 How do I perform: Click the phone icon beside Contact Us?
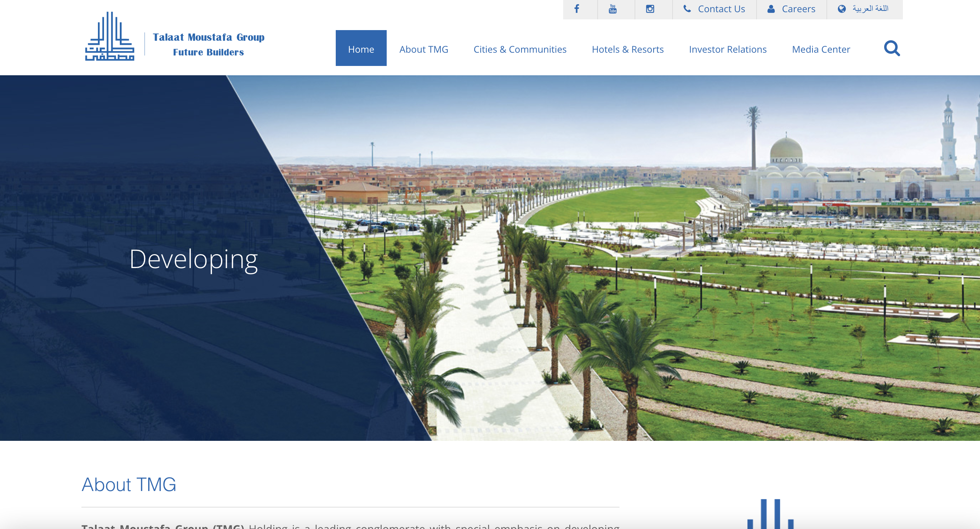coord(687,9)
